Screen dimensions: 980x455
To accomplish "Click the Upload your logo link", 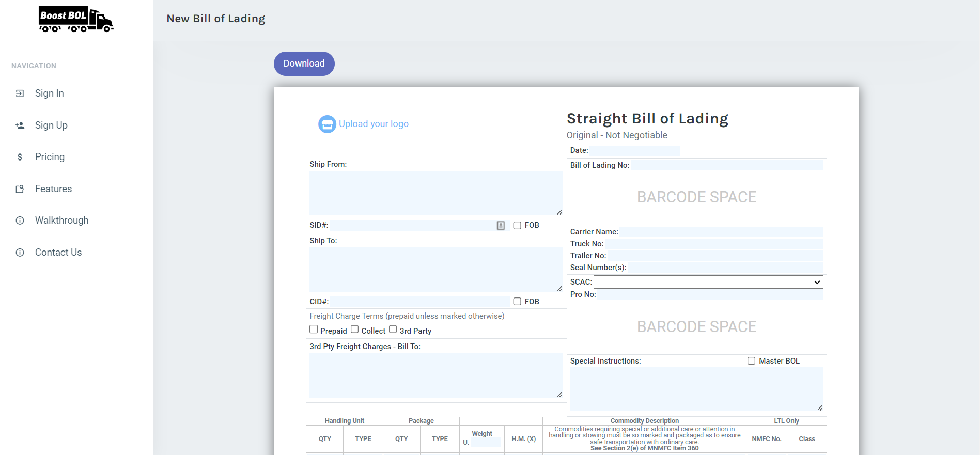I will click(374, 124).
